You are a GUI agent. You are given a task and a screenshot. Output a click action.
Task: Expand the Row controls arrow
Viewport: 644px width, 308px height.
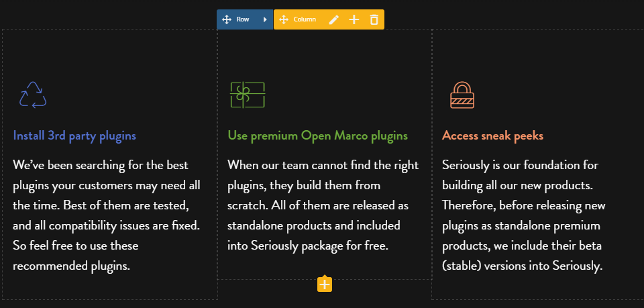265,19
